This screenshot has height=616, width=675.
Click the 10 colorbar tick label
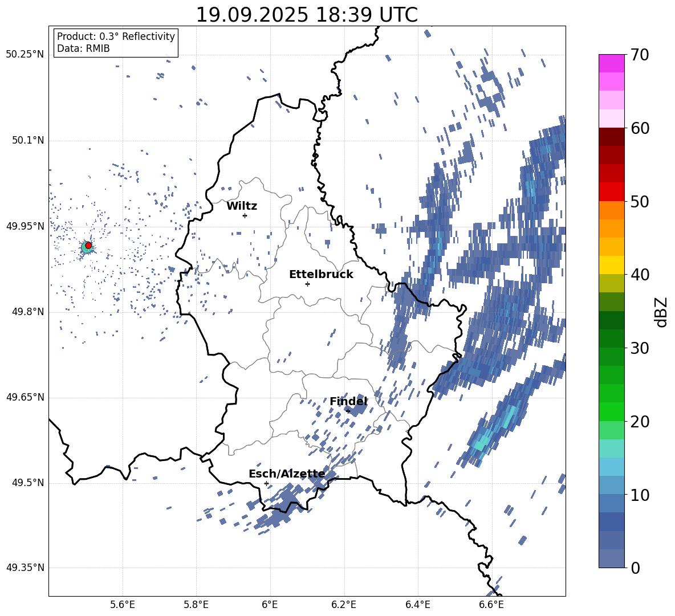tap(640, 495)
